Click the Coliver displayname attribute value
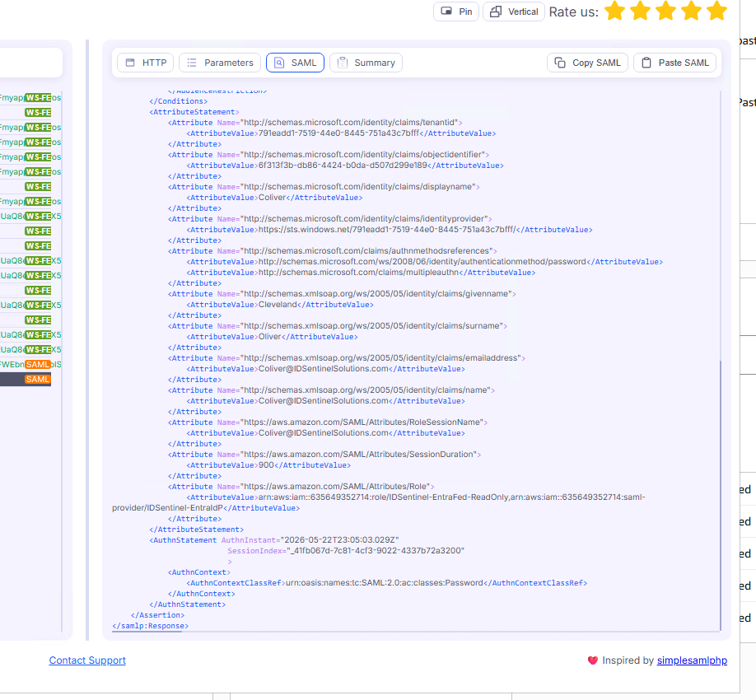 click(272, 198)
